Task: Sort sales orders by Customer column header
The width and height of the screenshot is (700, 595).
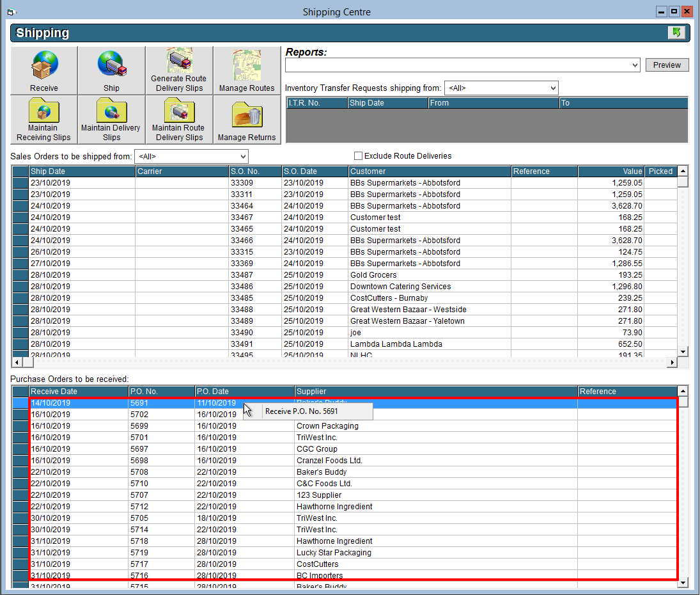Action: (x=430, y=171)
